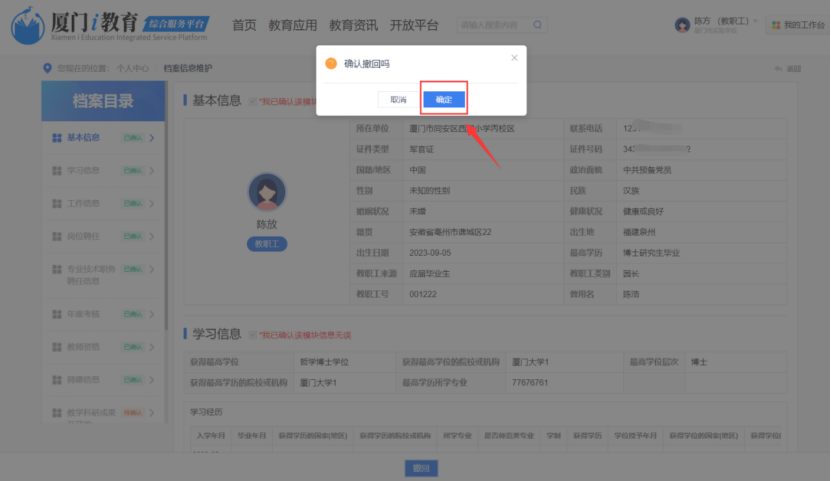Expand the 工作信息 sidebar chevron

[x=152, y=204]
